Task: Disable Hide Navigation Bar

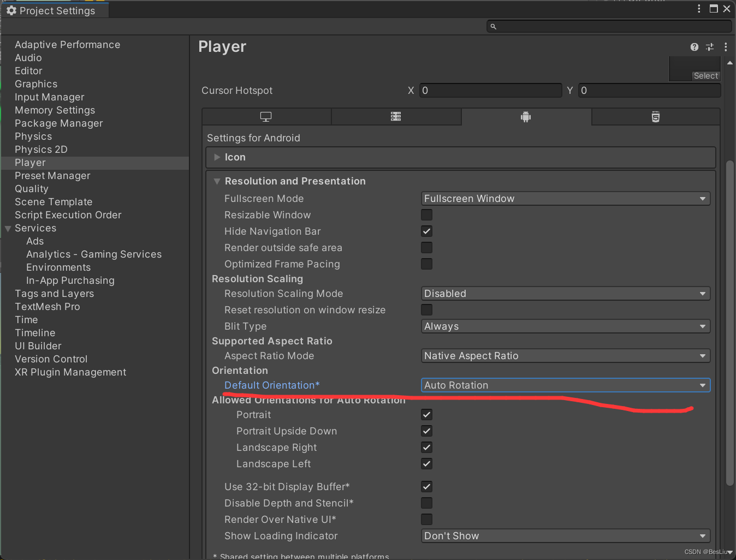Action: [426, 231]
